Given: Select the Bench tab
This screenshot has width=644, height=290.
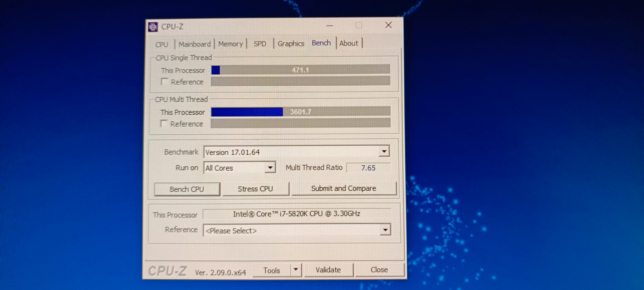Looking at the screenshot, I should 321,43.
